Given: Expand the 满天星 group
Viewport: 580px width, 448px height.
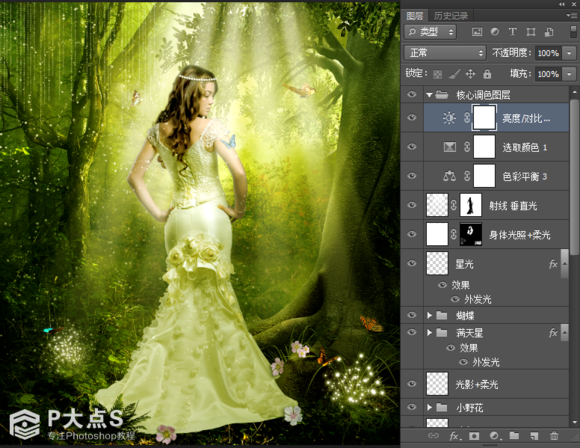Looking at the screenshot, I should click(x=429, y=333).
